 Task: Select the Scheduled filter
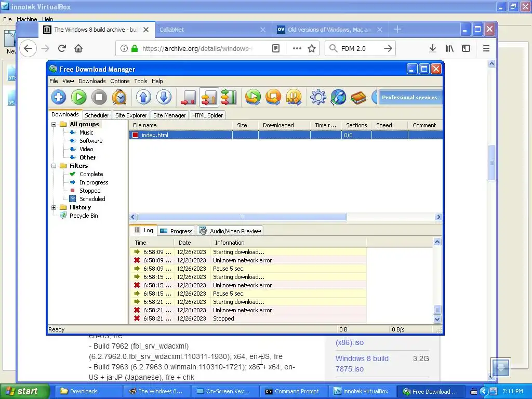92,199
